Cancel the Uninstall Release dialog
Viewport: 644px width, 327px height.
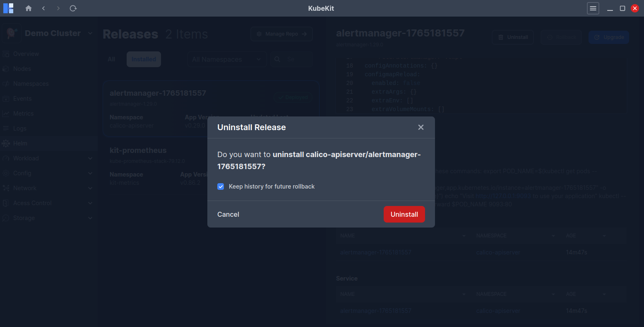228,214
